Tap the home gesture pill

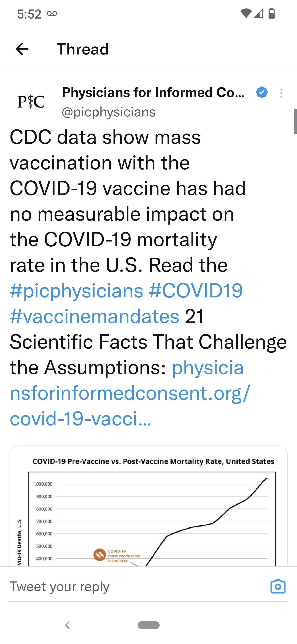[148, 625]
